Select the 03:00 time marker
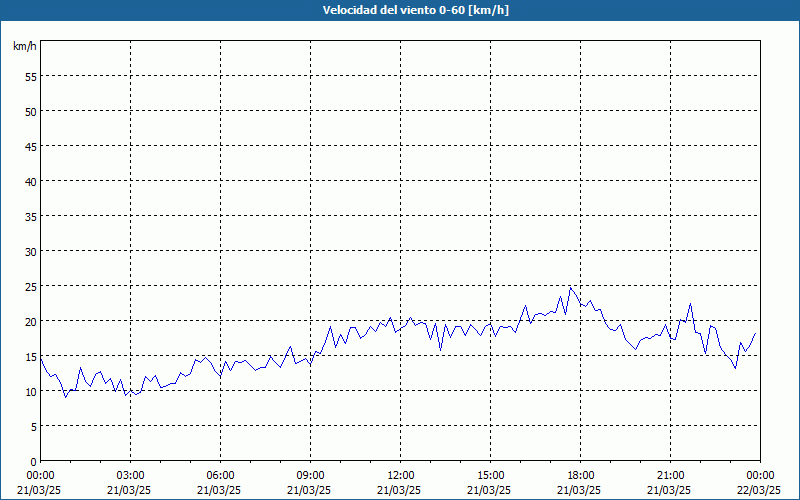This screenshot has width=800, height=500. point(130,475)
